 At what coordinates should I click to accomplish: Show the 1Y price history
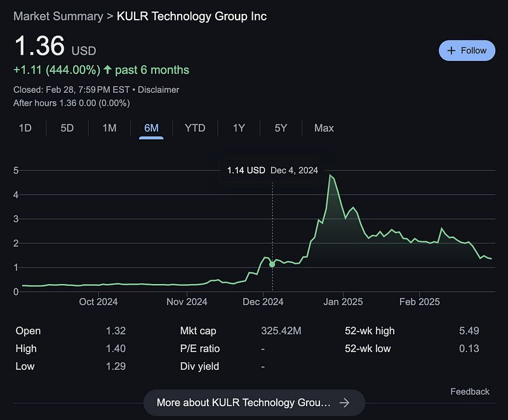pos(239,128)
